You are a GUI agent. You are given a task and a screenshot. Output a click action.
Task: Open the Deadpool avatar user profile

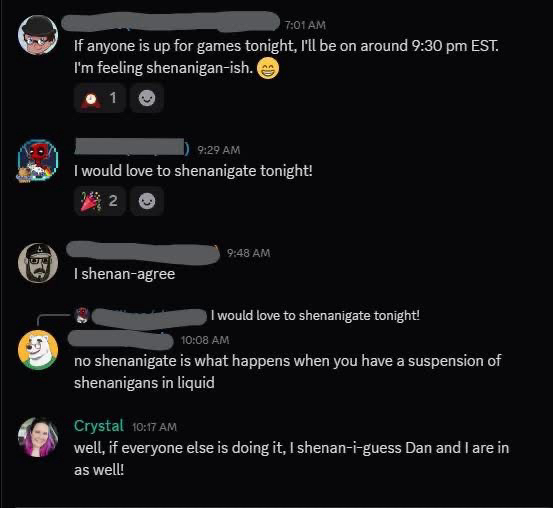point(38,161)
